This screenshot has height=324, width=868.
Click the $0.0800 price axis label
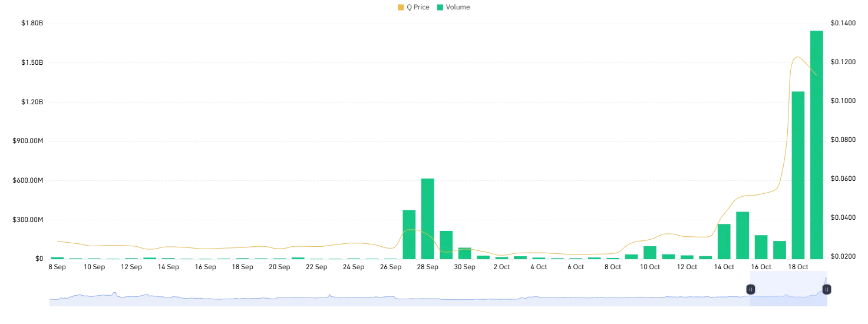pyautogui.click(x=843, y=140)
